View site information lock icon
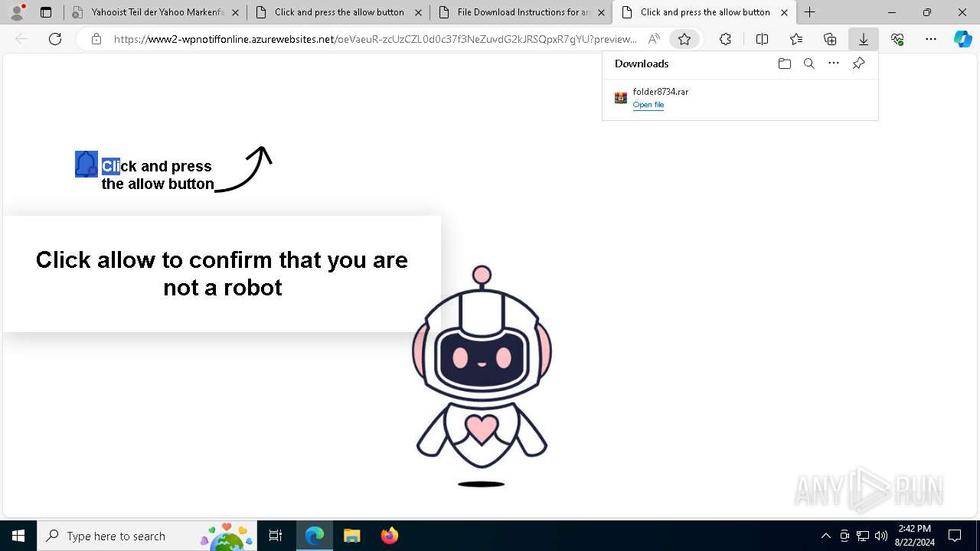 [96, 39]
